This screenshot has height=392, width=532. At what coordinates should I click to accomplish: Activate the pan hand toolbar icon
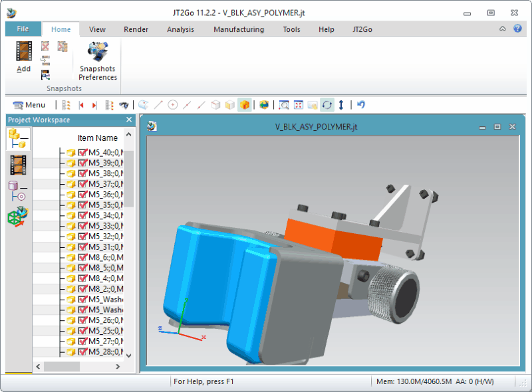[313, 105]
